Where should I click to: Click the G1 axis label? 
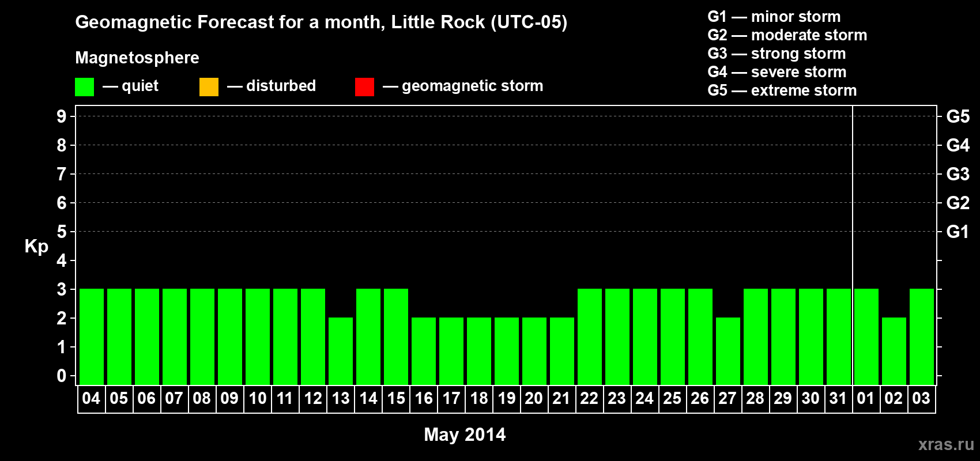point(958,232)
